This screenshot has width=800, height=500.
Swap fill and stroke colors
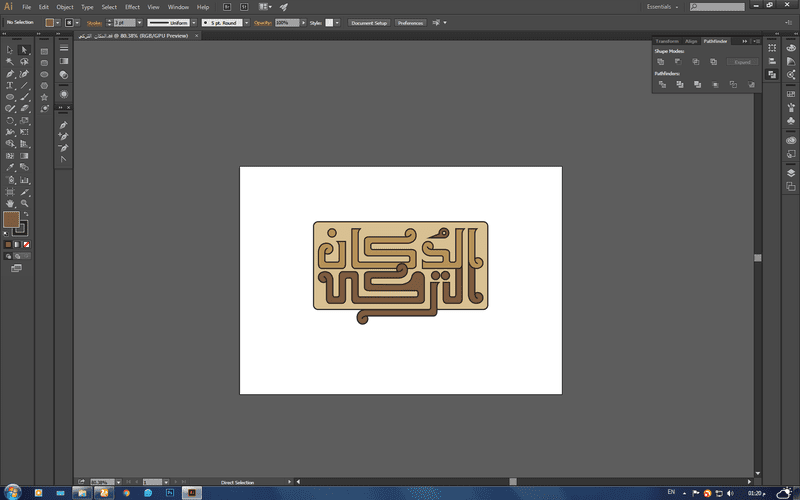[28, 213]
